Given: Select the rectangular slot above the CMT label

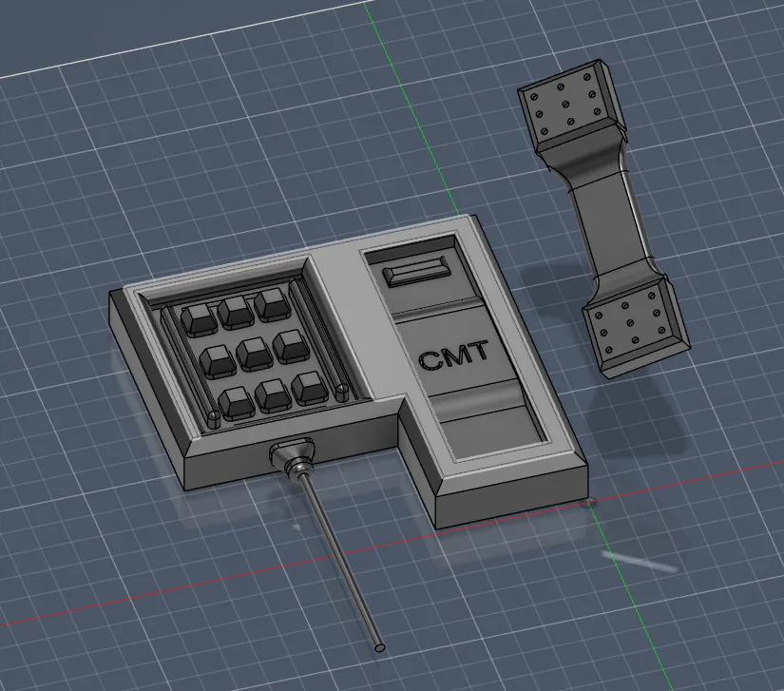Looking at the screenshot, I should tap(415, 272).
